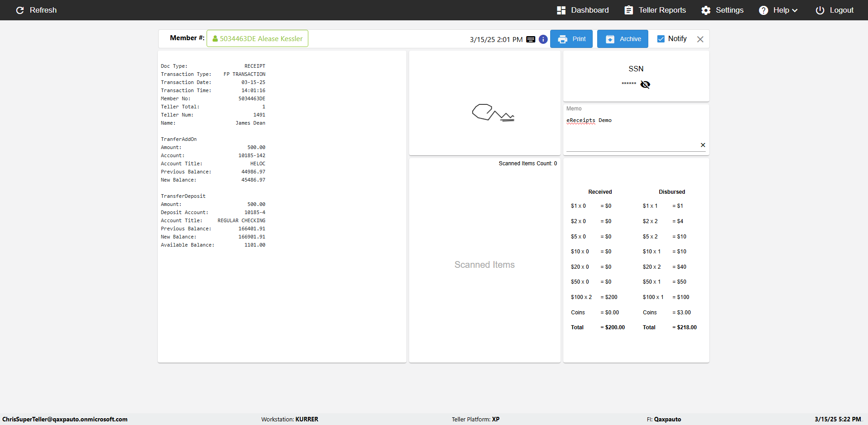Click the keyboard icon beside the date
The height and width of the screenshot is (425, 868).
click(x=531, y=39)
